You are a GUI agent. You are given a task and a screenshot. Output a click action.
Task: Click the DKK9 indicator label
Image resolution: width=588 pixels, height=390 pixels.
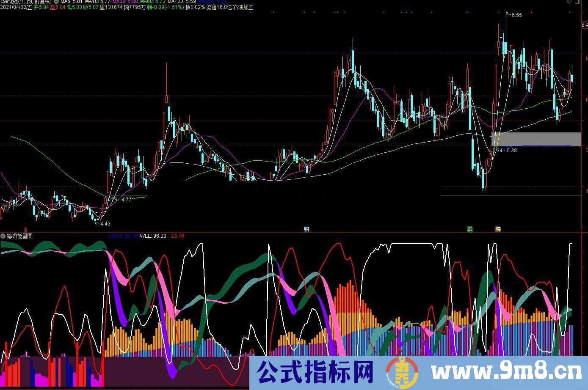pos(114,236)
